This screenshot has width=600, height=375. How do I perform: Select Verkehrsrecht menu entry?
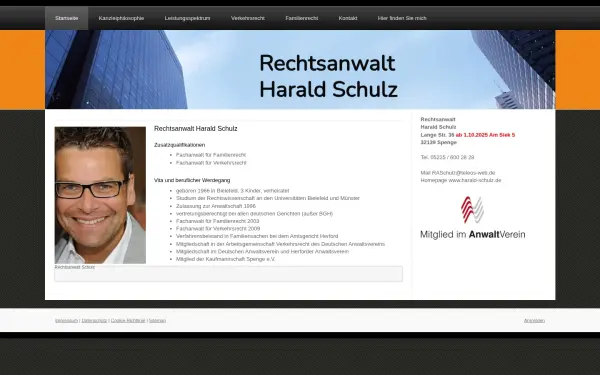248,18
